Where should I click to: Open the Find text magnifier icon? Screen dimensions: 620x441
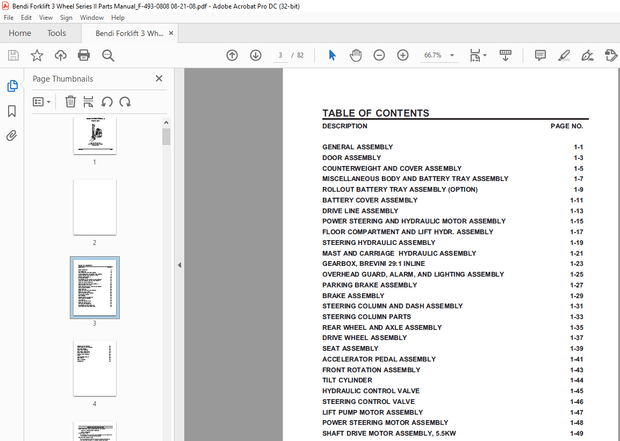point(108,55)
